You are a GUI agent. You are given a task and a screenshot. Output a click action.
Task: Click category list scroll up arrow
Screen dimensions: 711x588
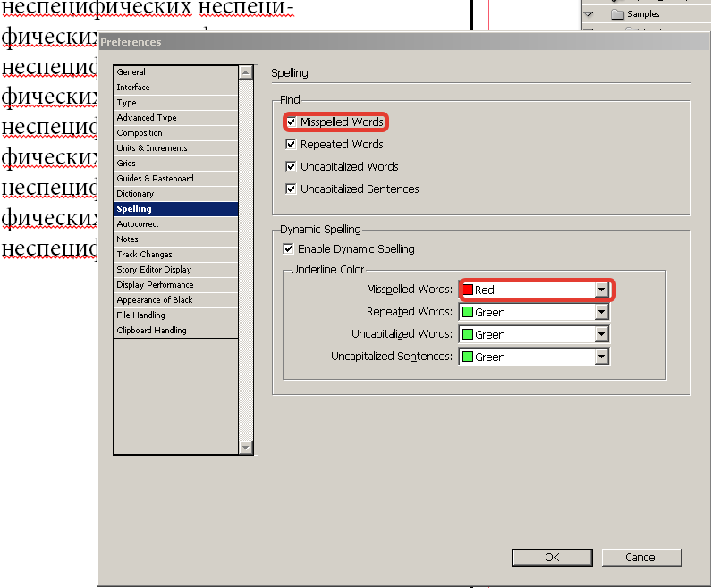[x=246, y=72]
